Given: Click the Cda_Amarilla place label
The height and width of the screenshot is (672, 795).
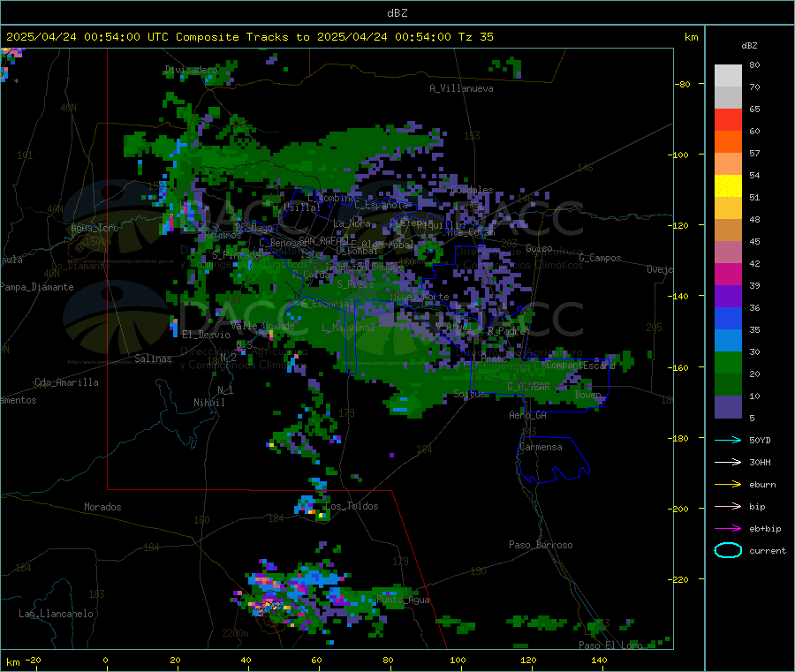Looking at the screenshot, I should tap(66, 382).
